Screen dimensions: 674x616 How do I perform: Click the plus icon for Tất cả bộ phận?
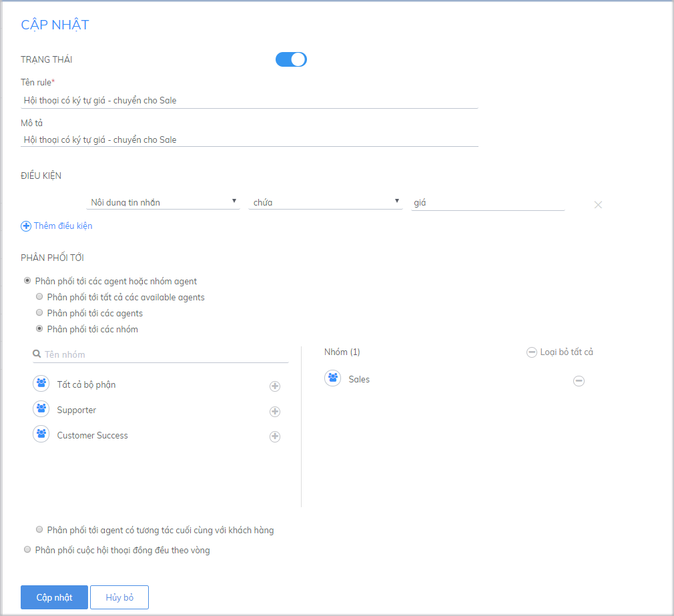[274, 386]
